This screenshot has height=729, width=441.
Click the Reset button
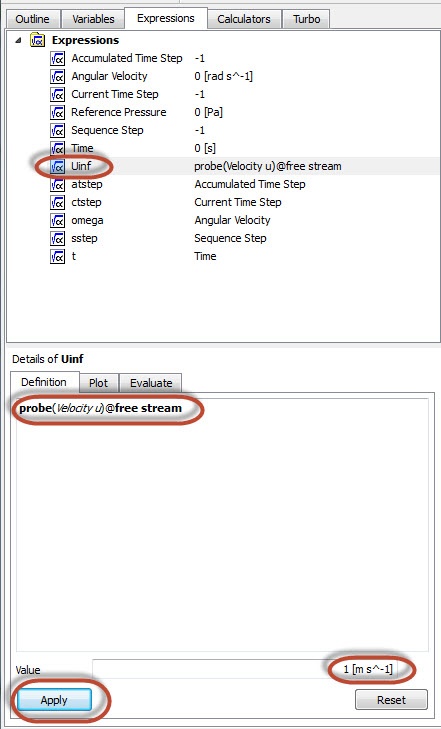click(391, 700)
